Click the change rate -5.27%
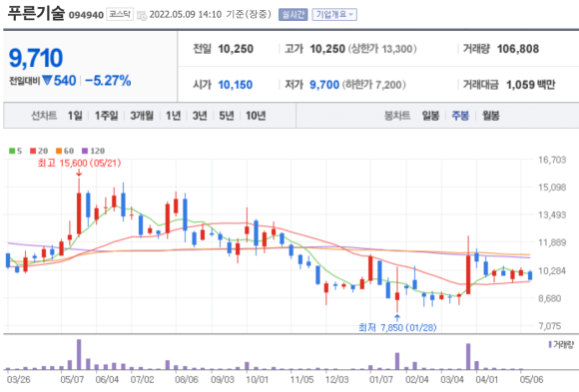 (x=108, y=81)
